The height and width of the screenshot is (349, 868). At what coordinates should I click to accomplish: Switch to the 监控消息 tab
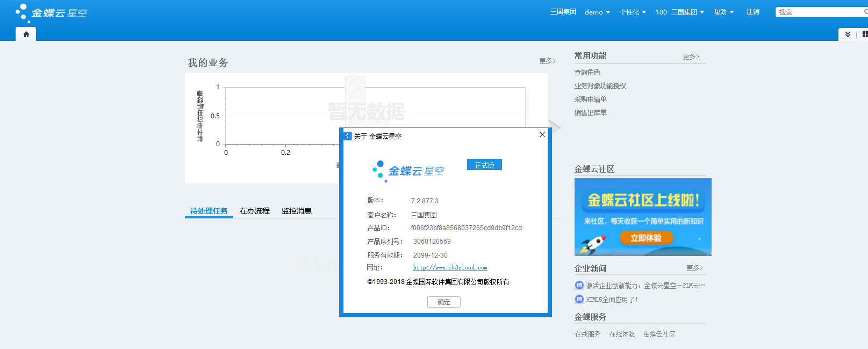(297, 211)
